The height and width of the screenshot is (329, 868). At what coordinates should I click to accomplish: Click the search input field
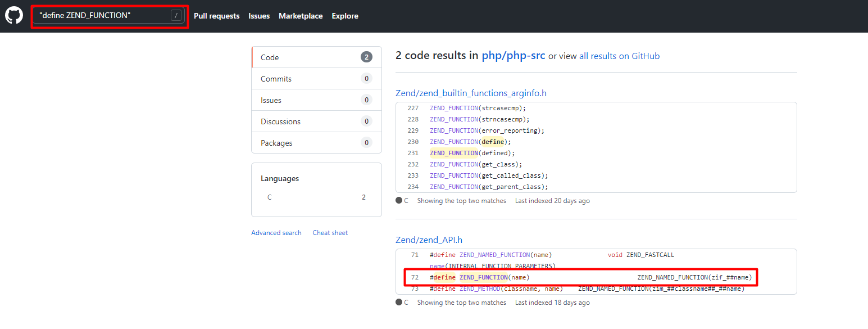pyautogui.click(x=101, y=16)
